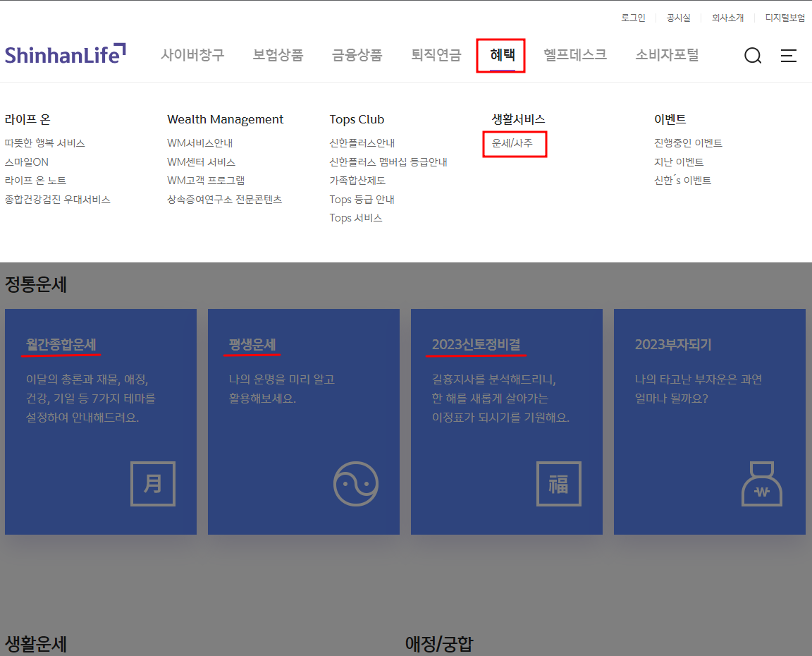
Task: Open 라이프 온 노트
Action: click(36, 181)
